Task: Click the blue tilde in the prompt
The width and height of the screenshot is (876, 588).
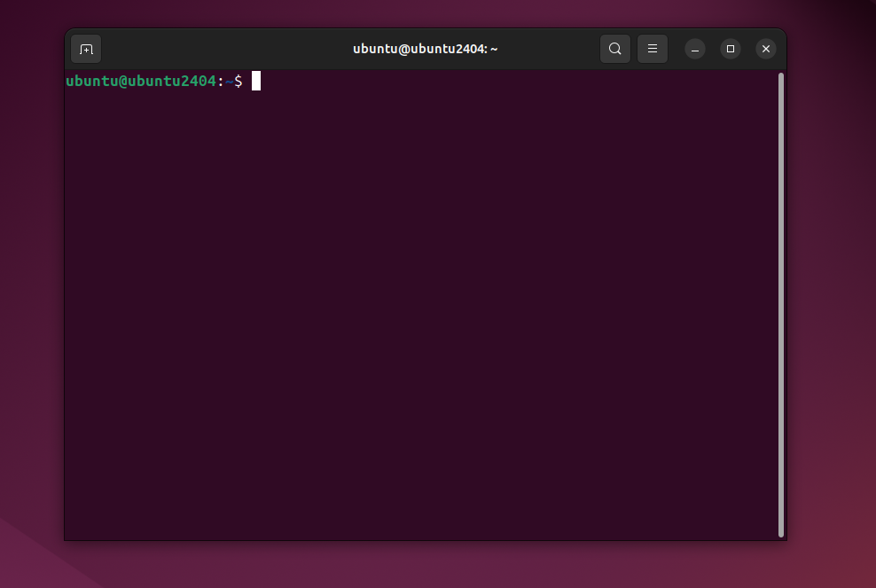Action: 229,82
